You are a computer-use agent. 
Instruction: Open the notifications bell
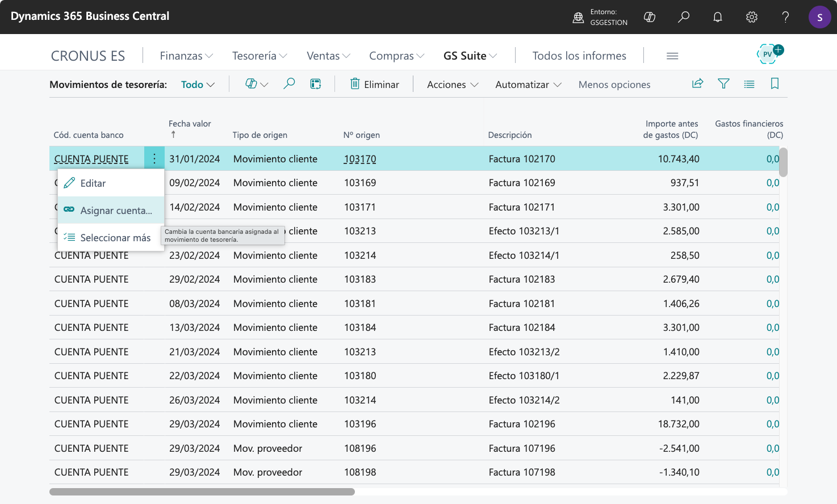(x=718, y=17)
